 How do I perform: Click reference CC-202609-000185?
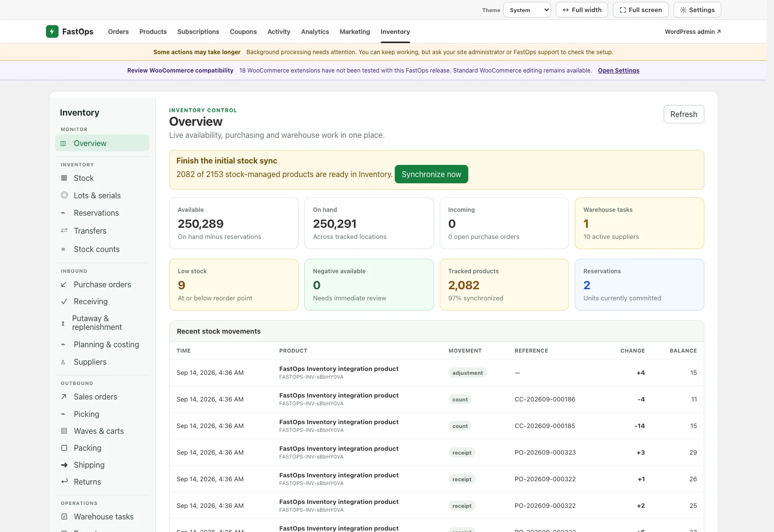pyautogui.click(x=545, y=426)
